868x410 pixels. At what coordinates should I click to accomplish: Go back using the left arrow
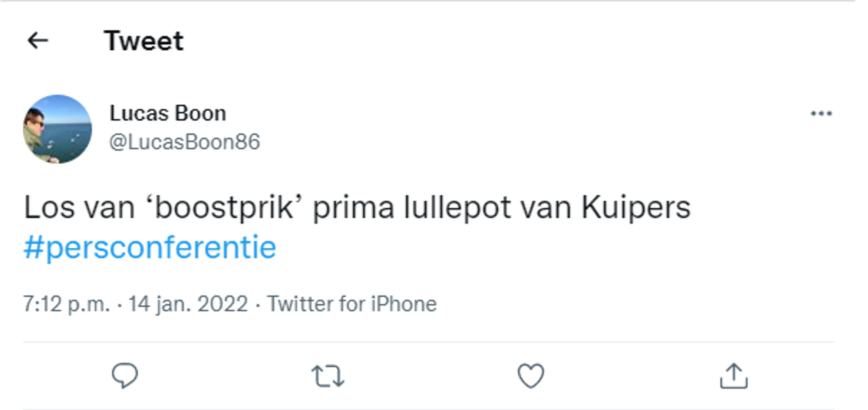(x=38, y=41)
